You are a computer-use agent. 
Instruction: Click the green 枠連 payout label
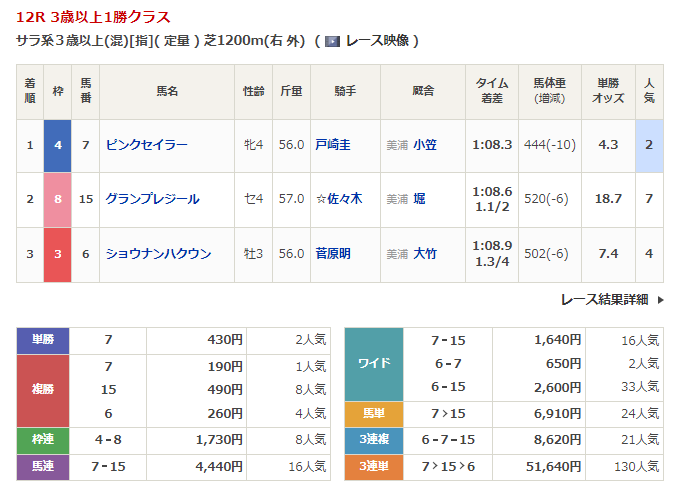tap(43, 439)
